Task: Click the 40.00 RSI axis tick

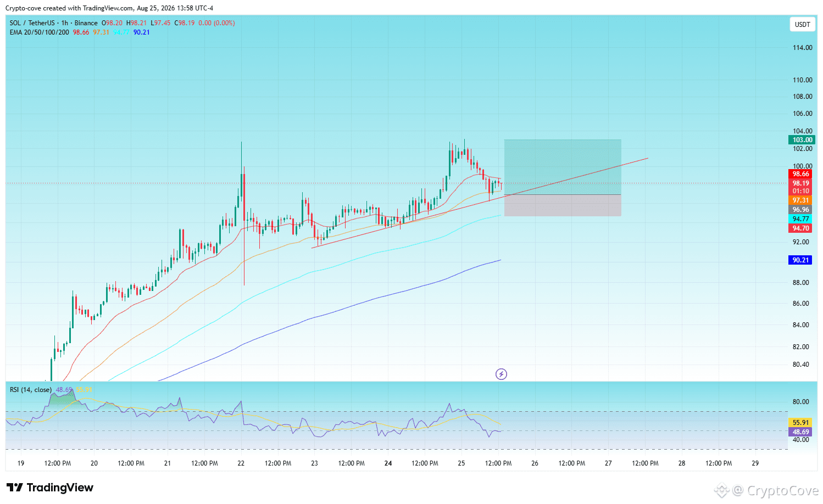Action: click(x=800, y=440)
